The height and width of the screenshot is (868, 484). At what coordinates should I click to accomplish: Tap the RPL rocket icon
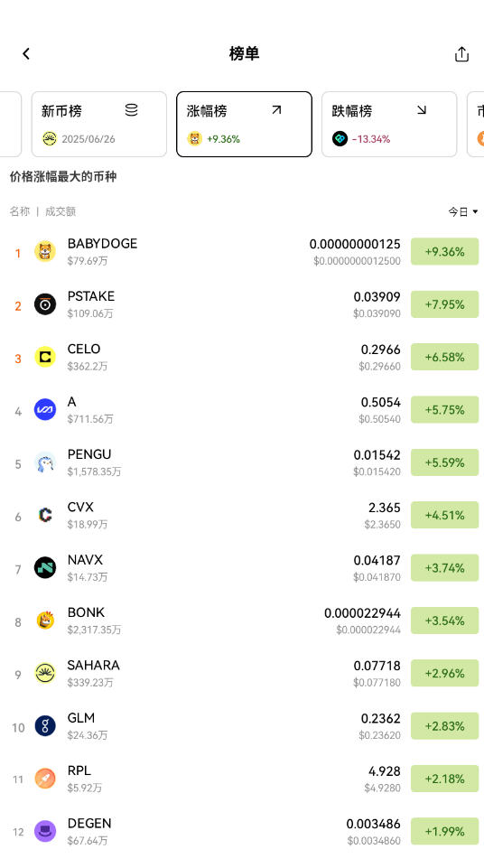point(45,779)
